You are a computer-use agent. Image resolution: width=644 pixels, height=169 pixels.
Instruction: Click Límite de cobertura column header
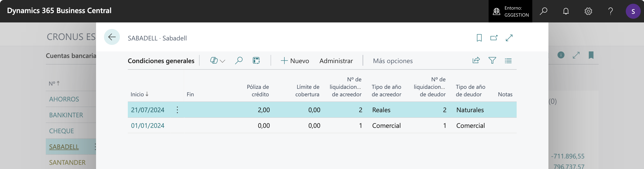pyautogui.click(x=307, y=90)
